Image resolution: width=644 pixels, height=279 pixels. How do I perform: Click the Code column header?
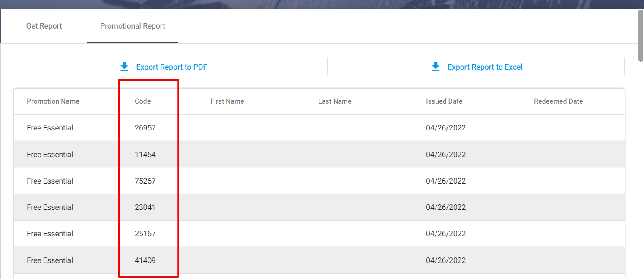coord(142,101)
